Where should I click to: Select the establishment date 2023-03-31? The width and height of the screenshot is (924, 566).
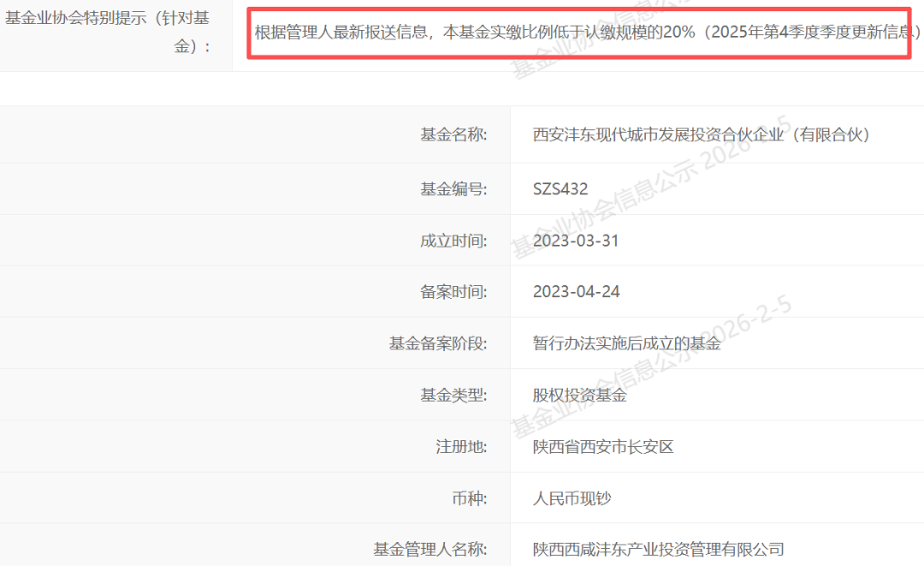[576, 241]
